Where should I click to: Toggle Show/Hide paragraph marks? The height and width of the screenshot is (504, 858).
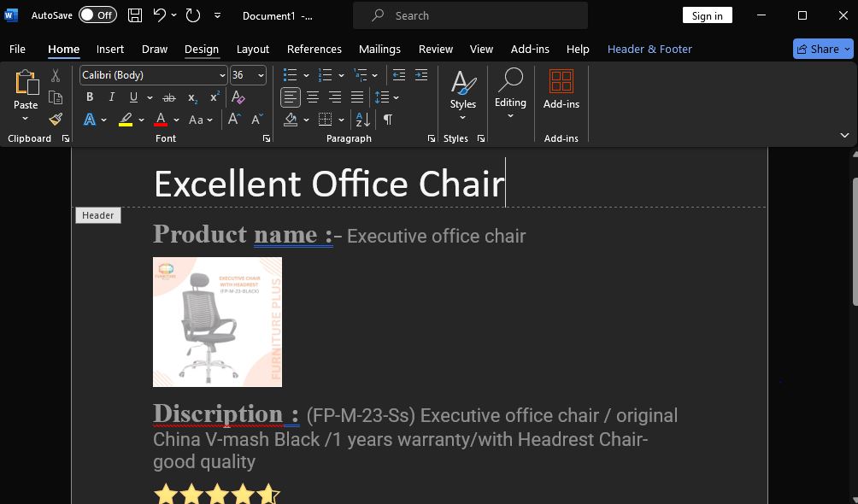point(387,120)
